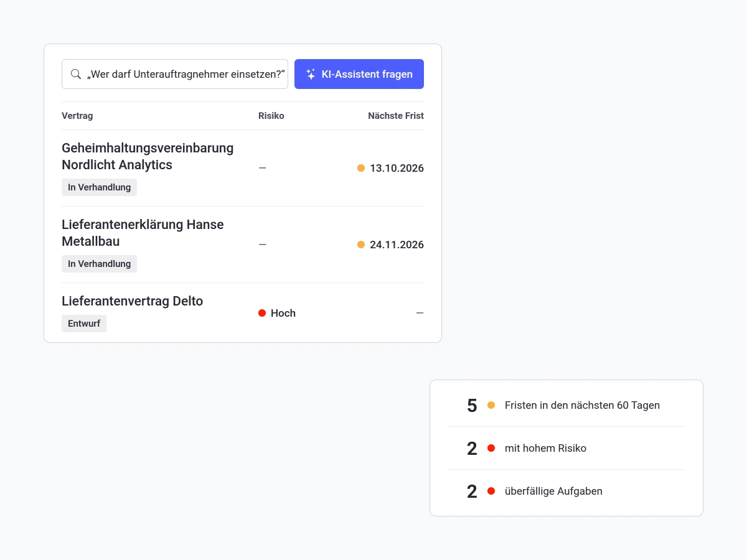Ask the KI-Assistent via the blue button
The image size is (747, 560).
[x=359, y=74]
